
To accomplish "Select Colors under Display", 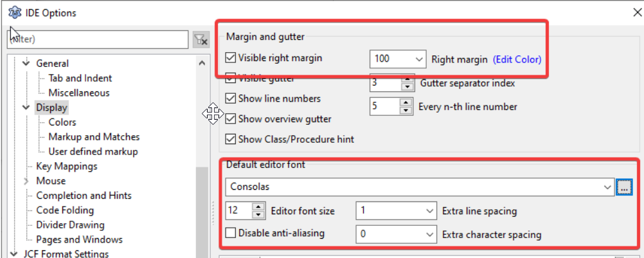I will (x=62, y=122).
